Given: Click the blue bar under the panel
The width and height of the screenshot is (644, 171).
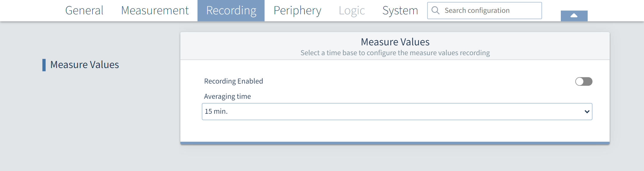Looking at the screenshot, I should pyautogui.click(x=395, y=143).
